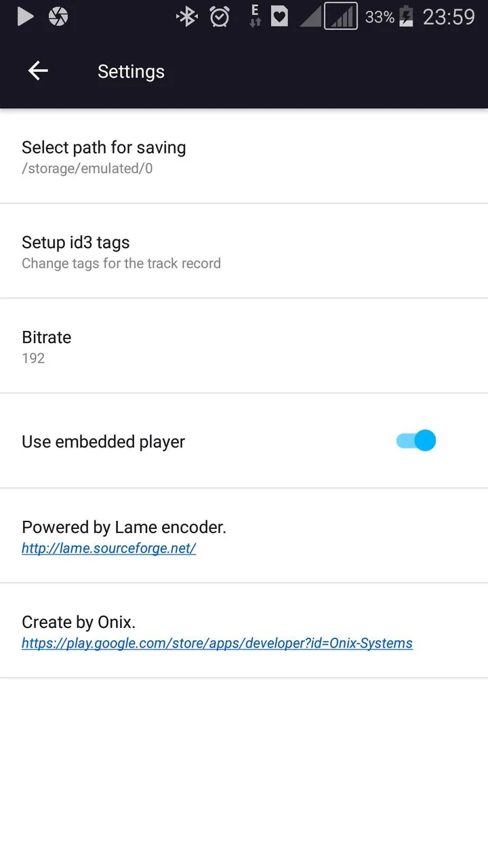Tap the Powered by Lame encoder text
Screen dimensions: 488x868
click(124, 527)
